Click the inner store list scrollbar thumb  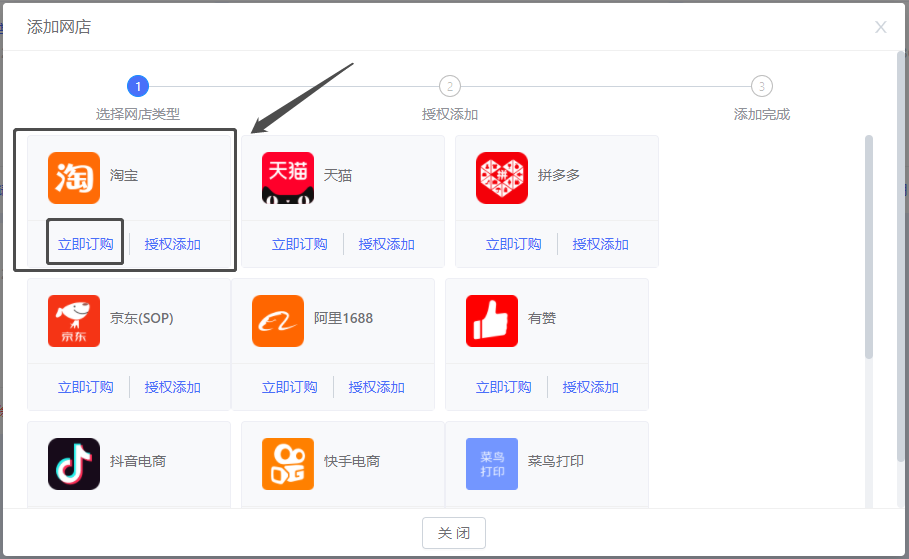(x=868, y=246)
